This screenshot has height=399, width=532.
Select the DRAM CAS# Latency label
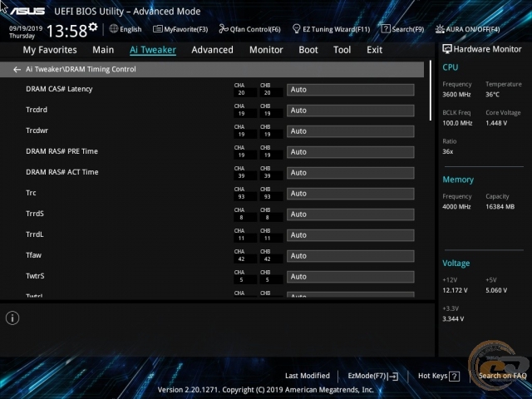[x=59, y=89]
